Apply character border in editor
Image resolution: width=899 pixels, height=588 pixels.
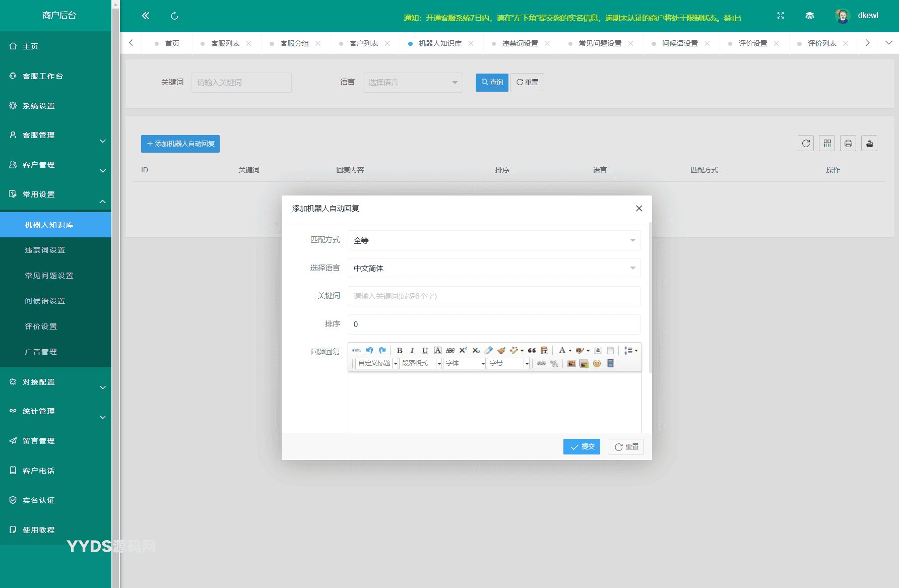point(437,350)
